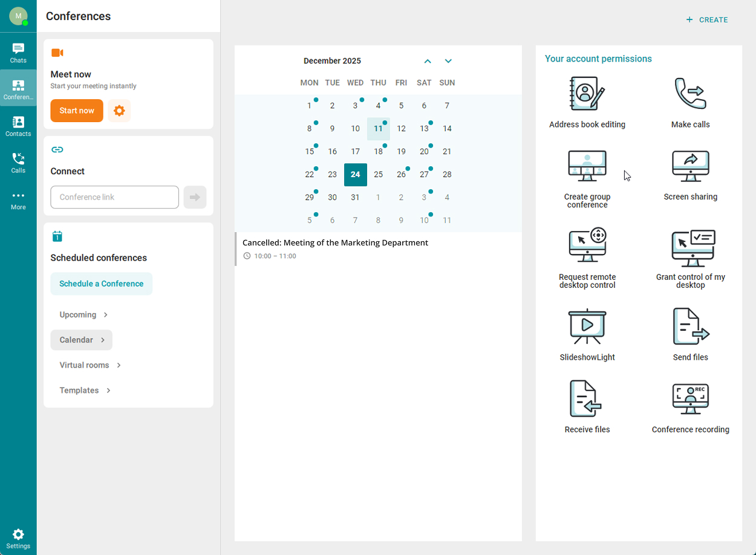Go to Calls in sidebar
Screen dimensions: 756x555
[x=18, y=163]
